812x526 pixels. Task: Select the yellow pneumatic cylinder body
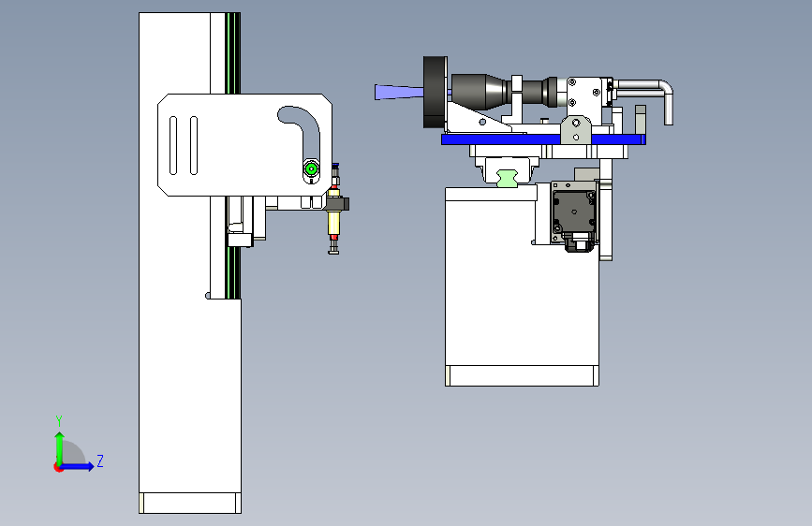[x=334, y=223]
